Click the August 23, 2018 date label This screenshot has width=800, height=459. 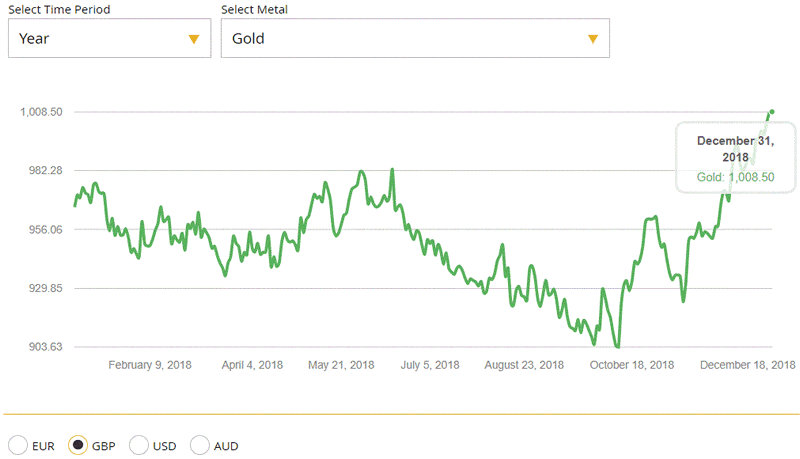[x=524, y=366]
